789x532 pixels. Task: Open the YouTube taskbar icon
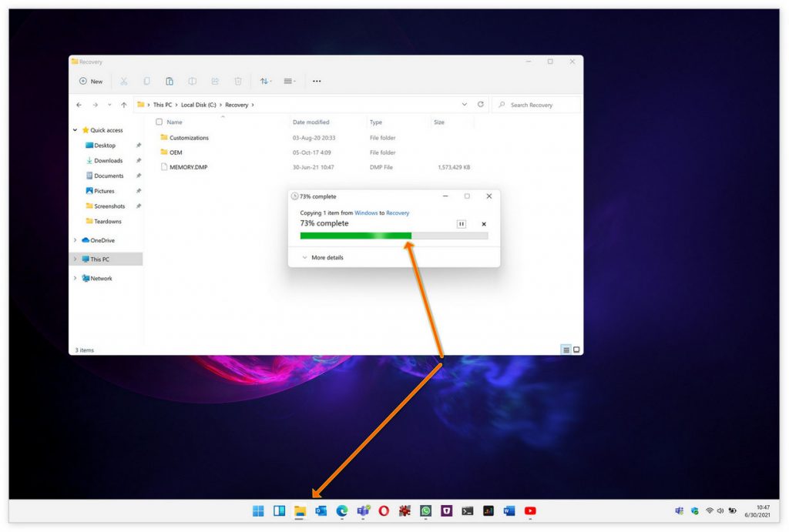coord(530,511)
